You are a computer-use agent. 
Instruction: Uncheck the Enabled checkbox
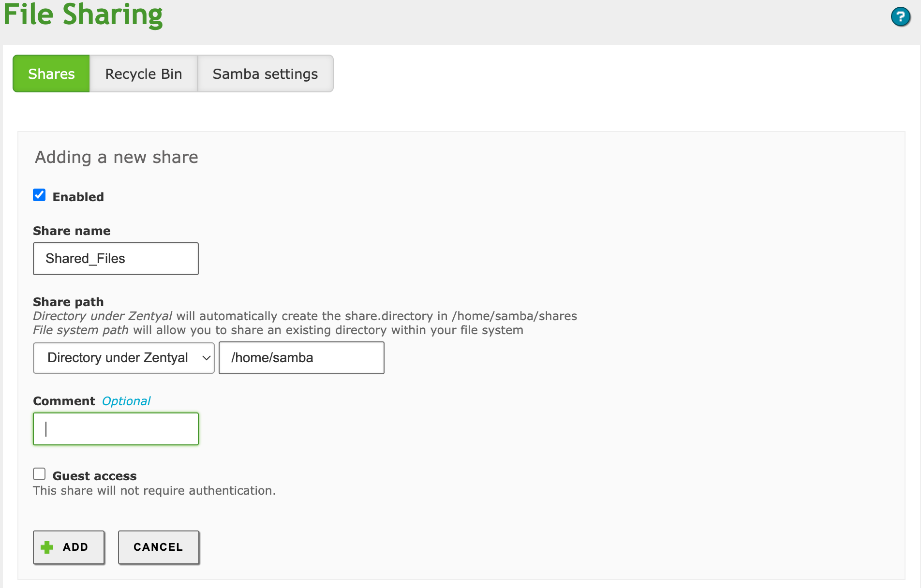point(39,195)
